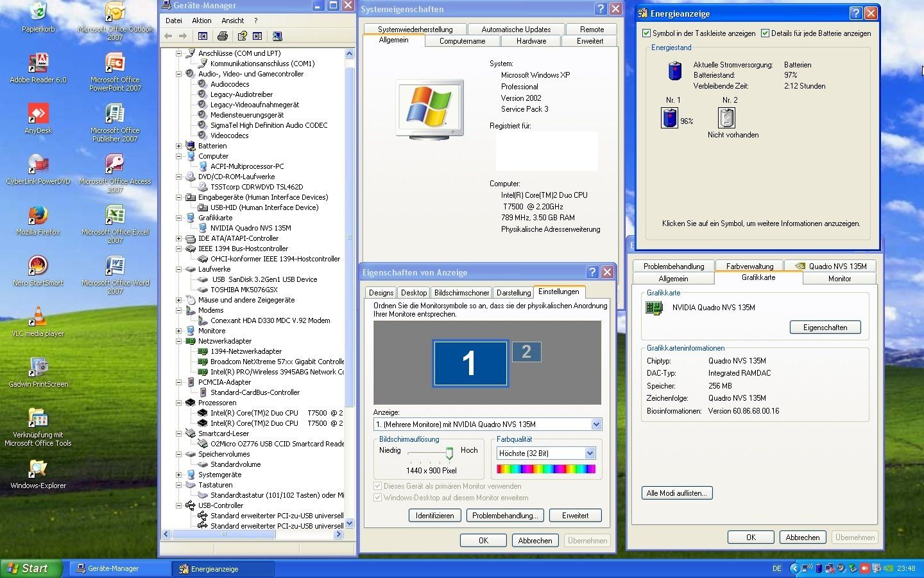Click the Energieanzeige taskbar button
The image size is (924, 578).
coord(223,568)
